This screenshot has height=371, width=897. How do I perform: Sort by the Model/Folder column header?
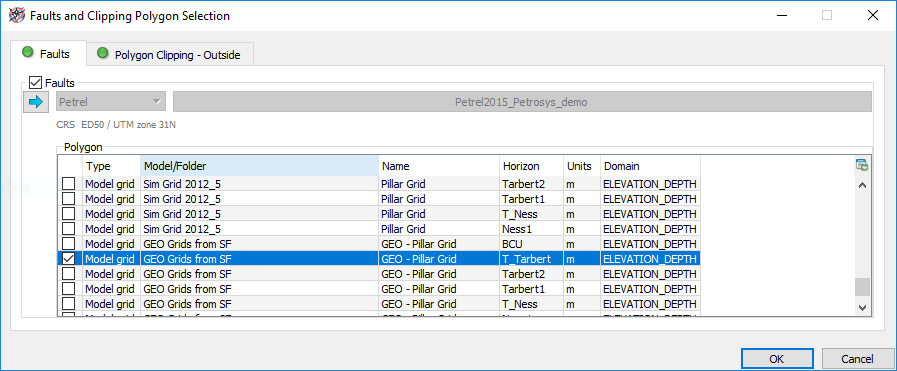(x=259, y=166)
